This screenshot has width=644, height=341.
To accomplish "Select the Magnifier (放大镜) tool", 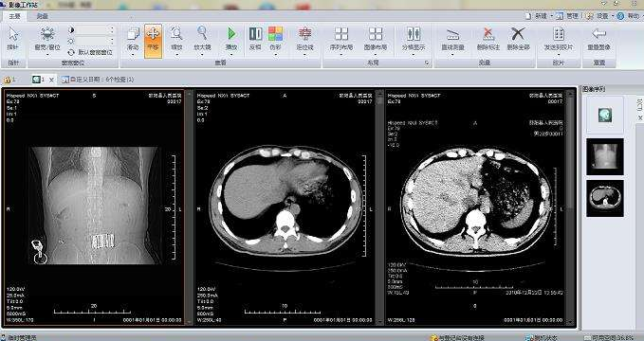I will click(202, 40).
